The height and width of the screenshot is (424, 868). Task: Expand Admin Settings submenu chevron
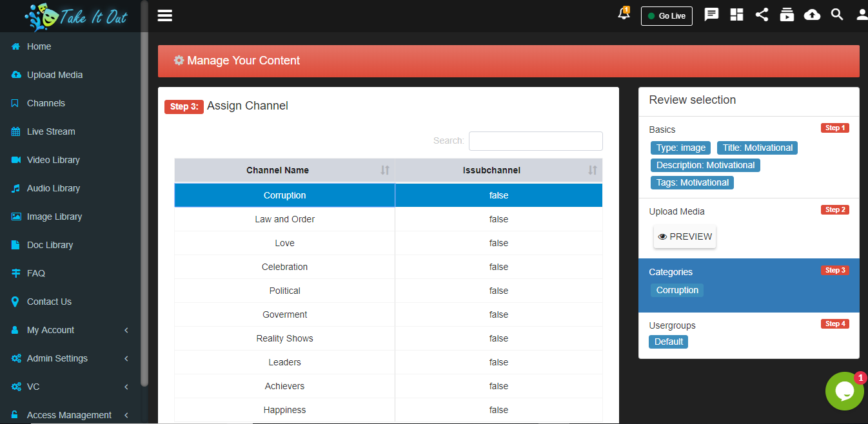(126, 358)
